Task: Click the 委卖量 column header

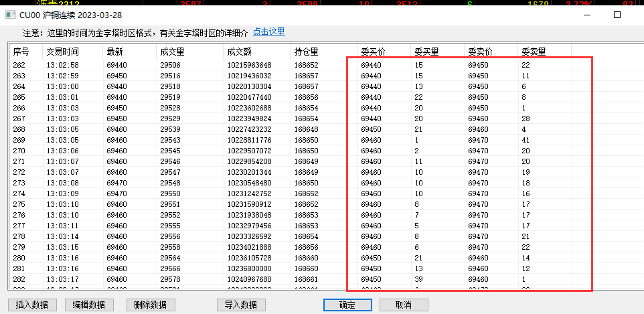Action: coord(534,52)
